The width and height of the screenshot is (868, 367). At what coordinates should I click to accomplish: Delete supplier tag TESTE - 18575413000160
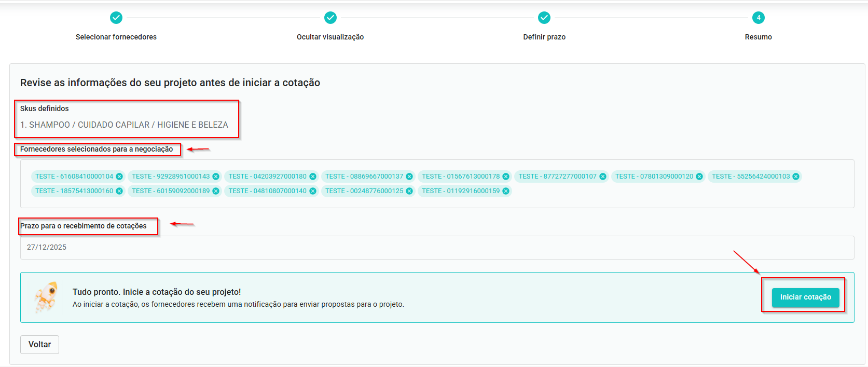pyautogui.click(x=119, y=191)
